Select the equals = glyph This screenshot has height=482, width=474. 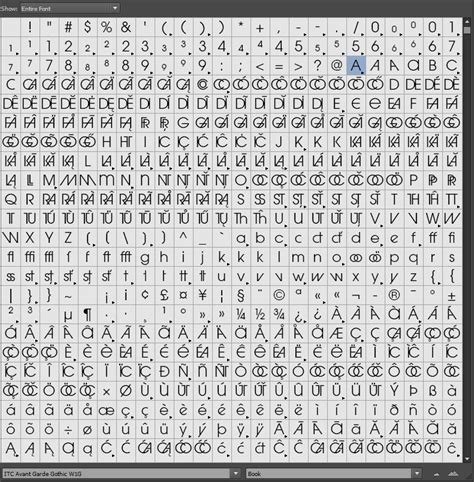click(279, 65)
